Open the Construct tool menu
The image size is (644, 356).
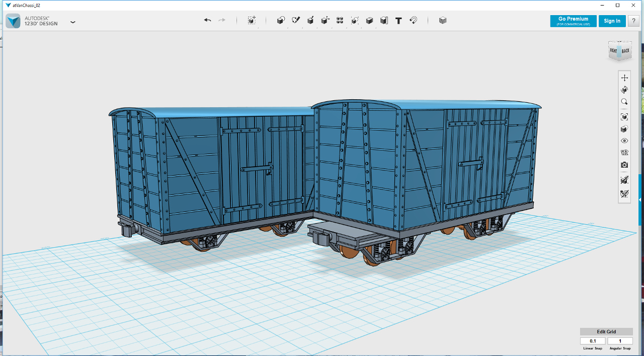click(x=310, y=20)
